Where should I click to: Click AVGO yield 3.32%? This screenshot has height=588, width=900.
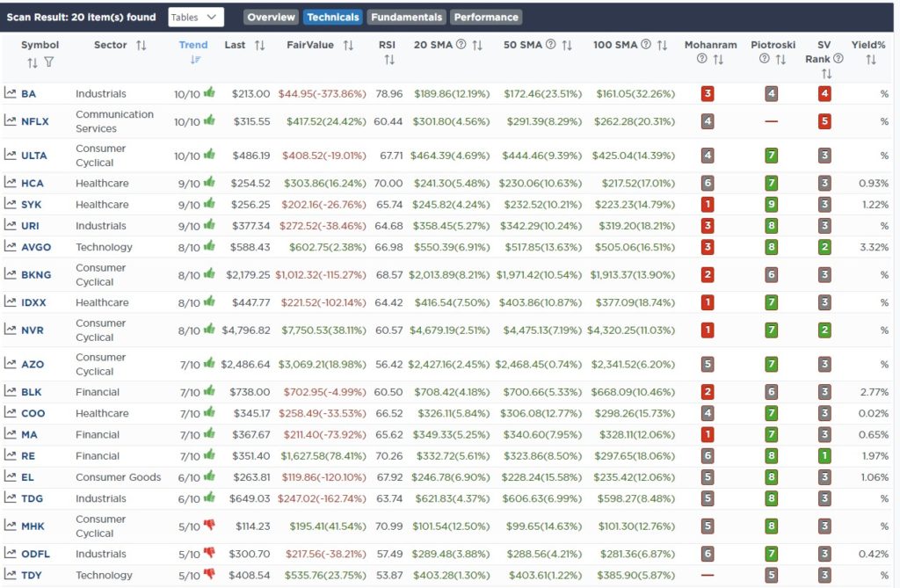pyautogui.click(x=875, y=247)
